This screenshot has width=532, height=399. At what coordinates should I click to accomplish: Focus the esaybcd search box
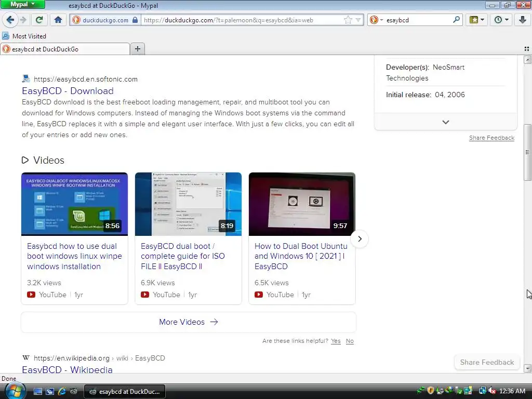(418, 20)
